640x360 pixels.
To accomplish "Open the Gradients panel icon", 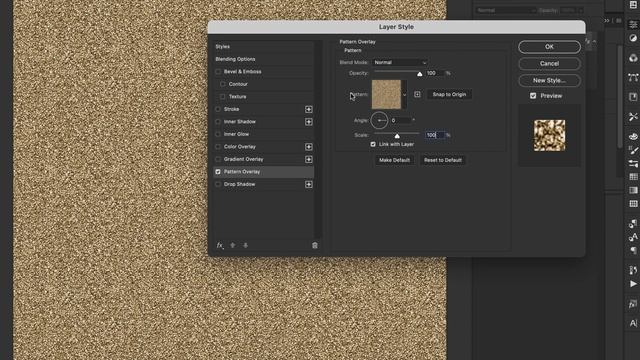I will point(633,190).
